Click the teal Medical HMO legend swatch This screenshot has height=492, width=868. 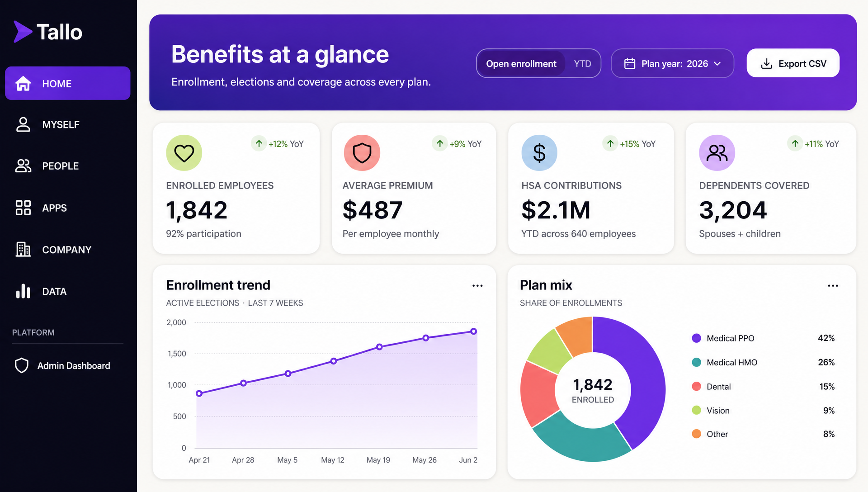[696, 362]
